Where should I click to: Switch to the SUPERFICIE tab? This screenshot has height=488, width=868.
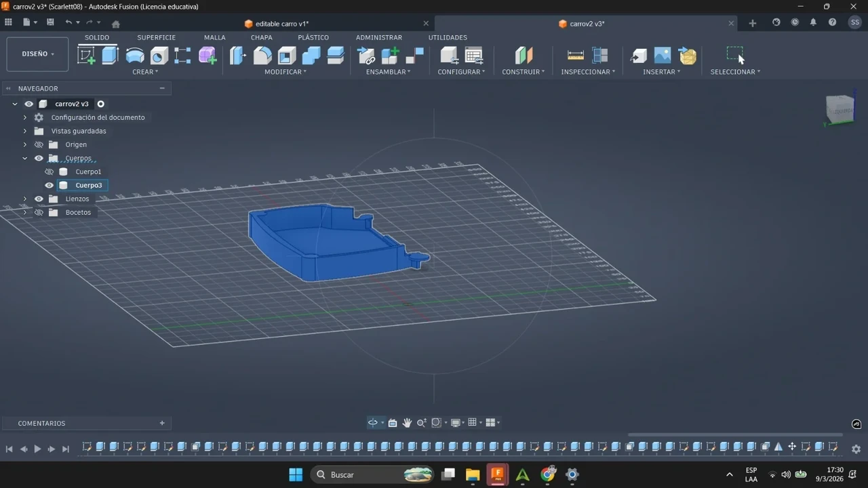157,37
